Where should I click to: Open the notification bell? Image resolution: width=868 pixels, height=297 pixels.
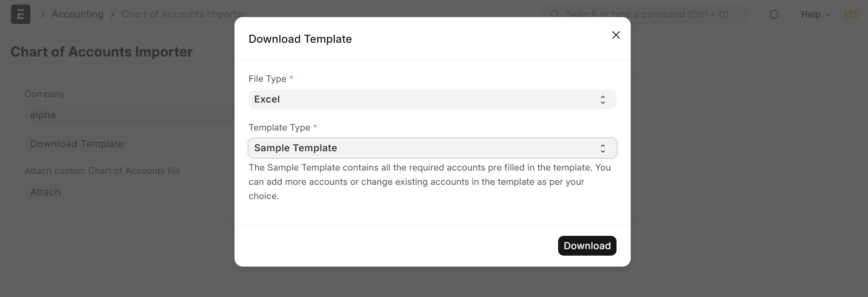click(774, 14)
